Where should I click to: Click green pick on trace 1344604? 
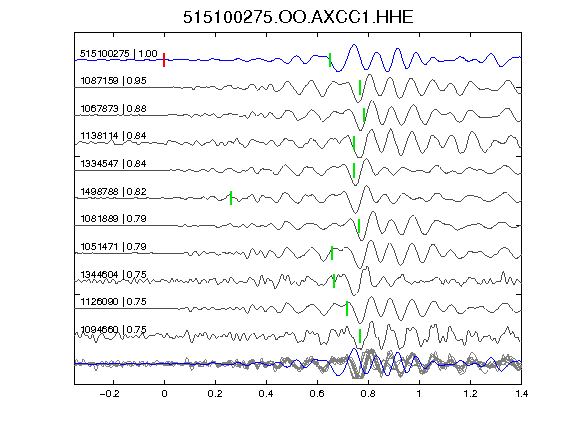click(x=334, y=281)
